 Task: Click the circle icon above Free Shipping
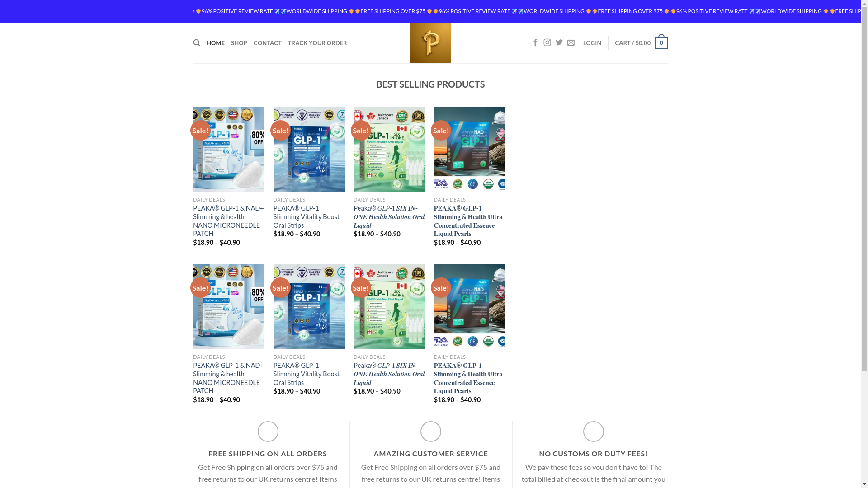click(x=268, y=432)
